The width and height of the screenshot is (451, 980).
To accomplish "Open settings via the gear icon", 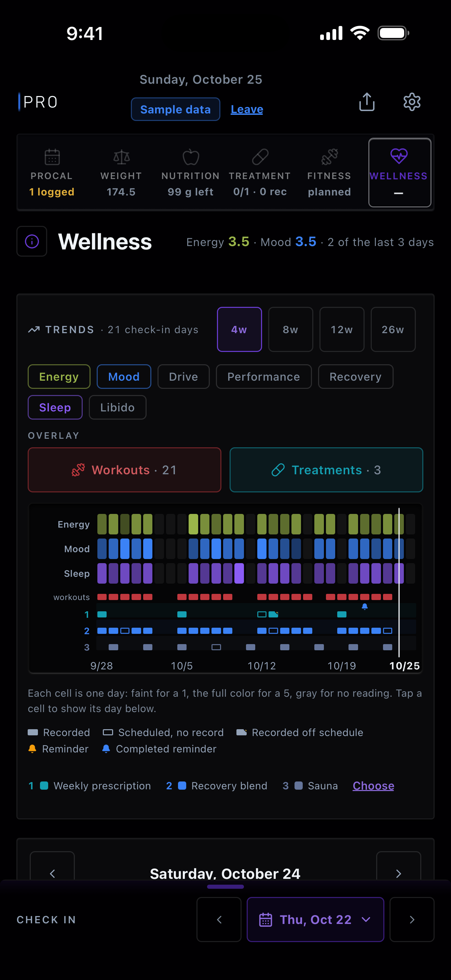I will (412, 102).
